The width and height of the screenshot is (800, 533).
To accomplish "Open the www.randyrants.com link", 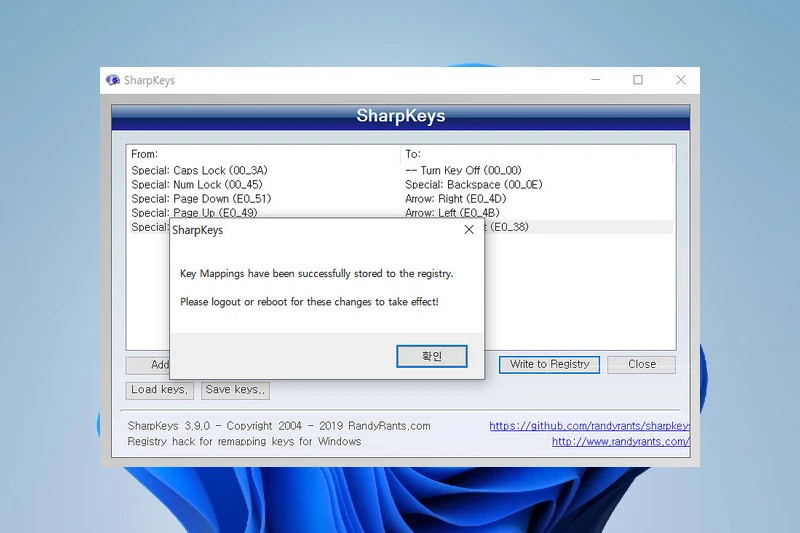I will point(620,442).
